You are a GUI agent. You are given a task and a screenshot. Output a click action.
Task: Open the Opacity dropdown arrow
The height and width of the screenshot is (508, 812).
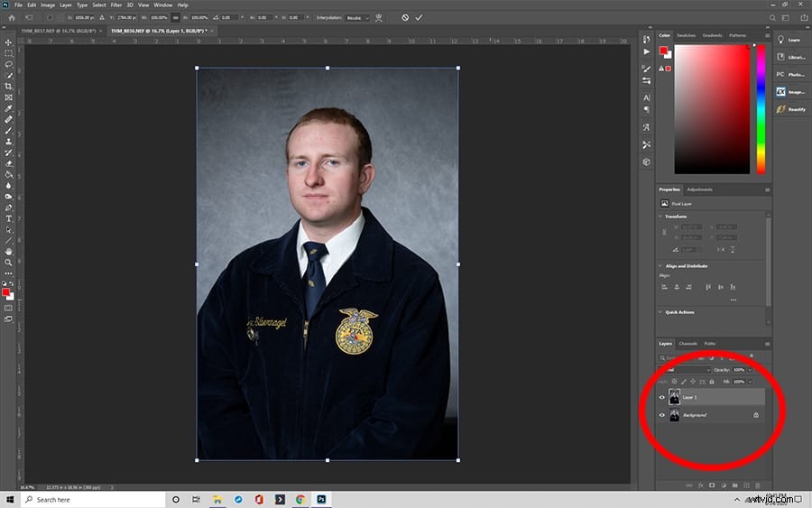click(750, 370)
